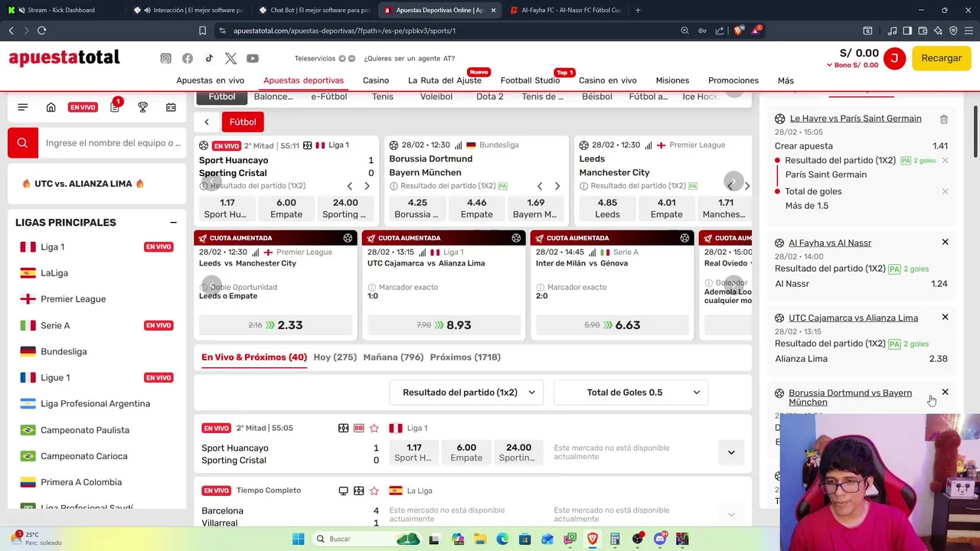Viewport: 980px width, 551px height.
Task: Delete Le Havre vs Paris bet with trash icon
Action: pos(944,119)
